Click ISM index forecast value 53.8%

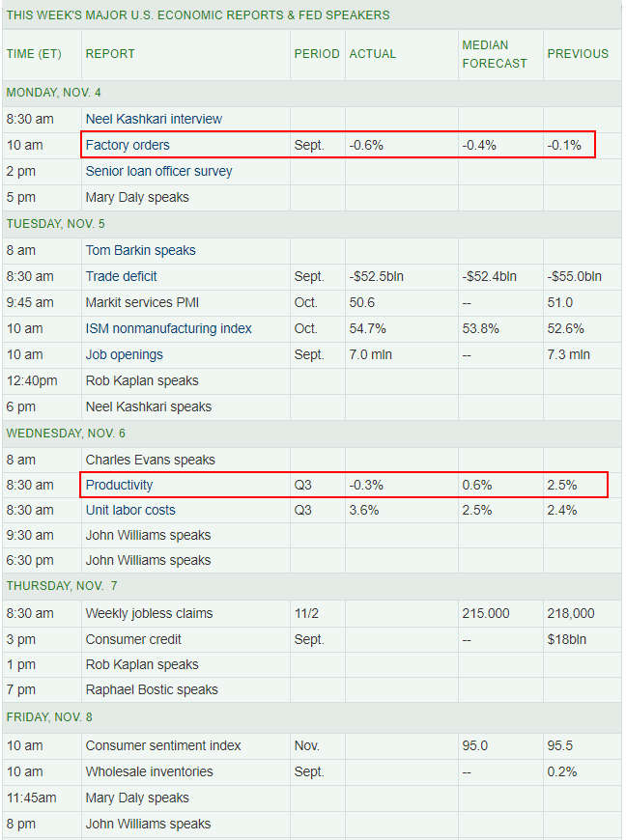[x=480, y=328]
